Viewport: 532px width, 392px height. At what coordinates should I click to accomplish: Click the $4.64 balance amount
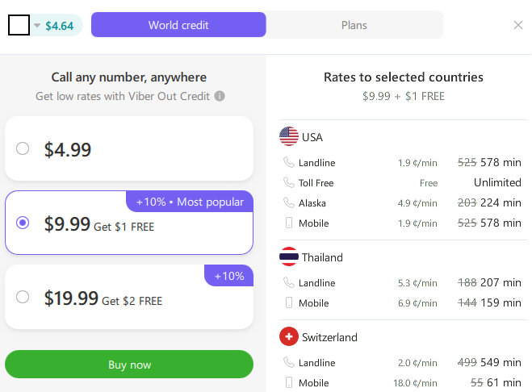[x=60, y=26]
